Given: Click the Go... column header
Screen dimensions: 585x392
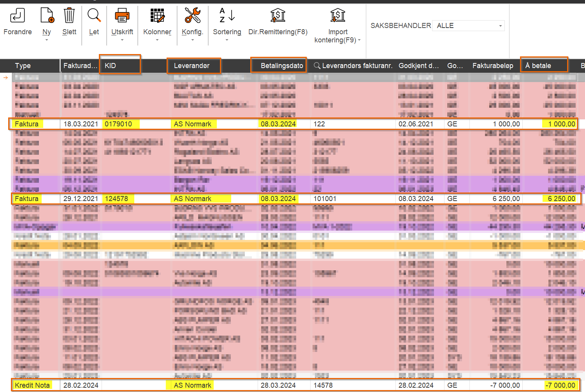Looking at the screenshot, I should (x=455, y=66).
